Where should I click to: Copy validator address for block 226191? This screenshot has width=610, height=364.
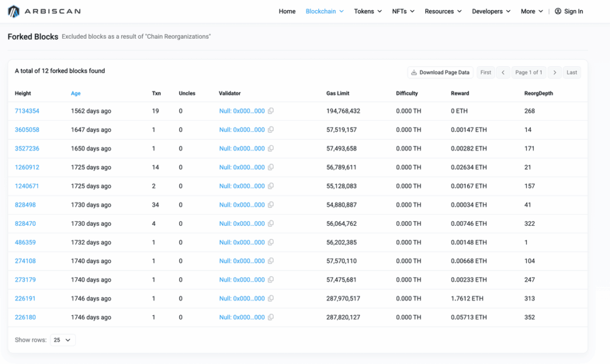271,298
